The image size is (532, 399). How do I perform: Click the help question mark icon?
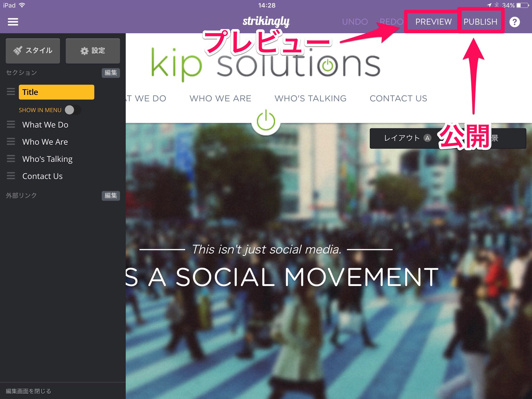[514, 22]
